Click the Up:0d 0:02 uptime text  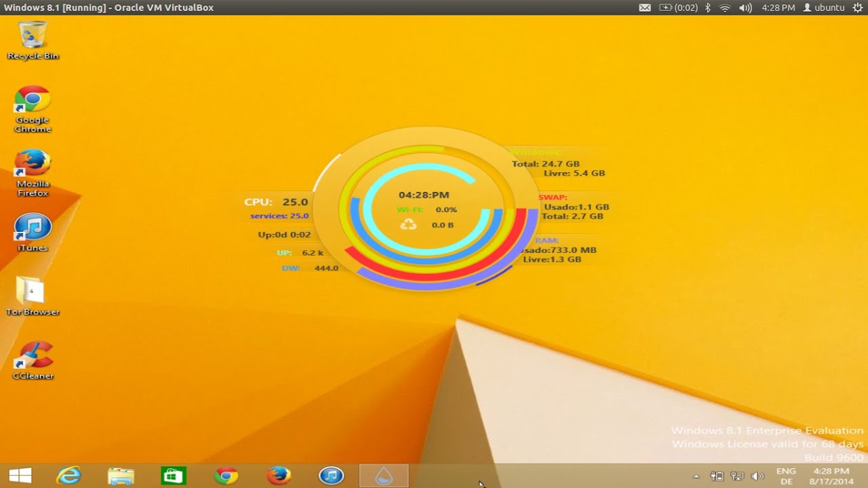[x=284, y=235]
